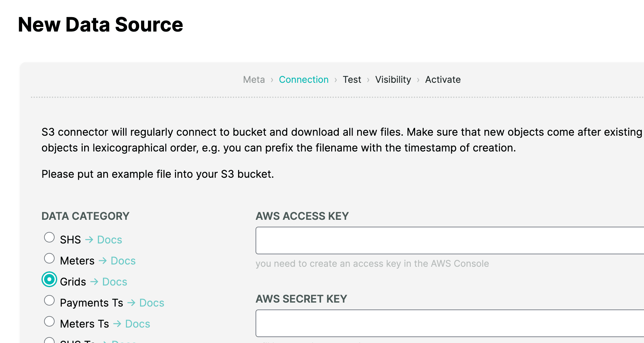
Task: Click the arrow icon beside Meters Docs
Action: point(103,260)
